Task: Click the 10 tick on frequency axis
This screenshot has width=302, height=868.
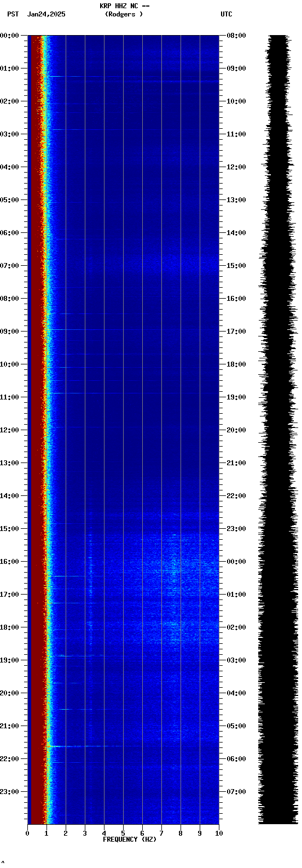Action: coord(219,833)
